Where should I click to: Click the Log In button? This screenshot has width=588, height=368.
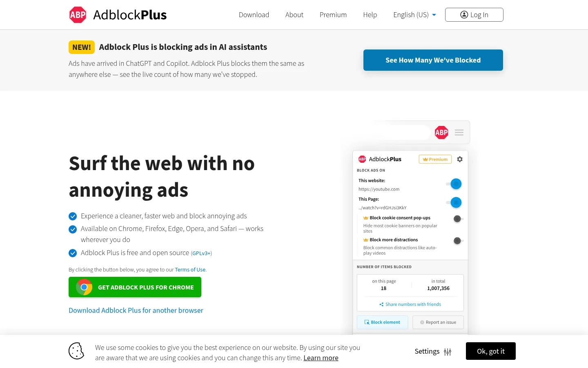474,15
